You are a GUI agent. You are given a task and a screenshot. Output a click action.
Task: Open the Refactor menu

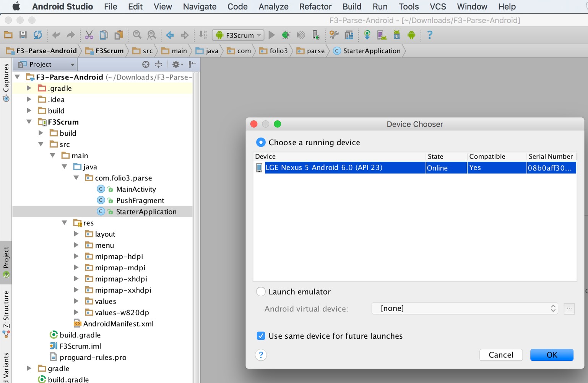click(315, 6)
